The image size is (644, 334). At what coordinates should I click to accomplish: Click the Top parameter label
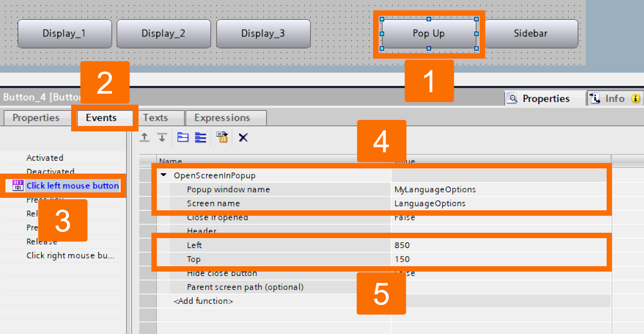pos(194,259)
